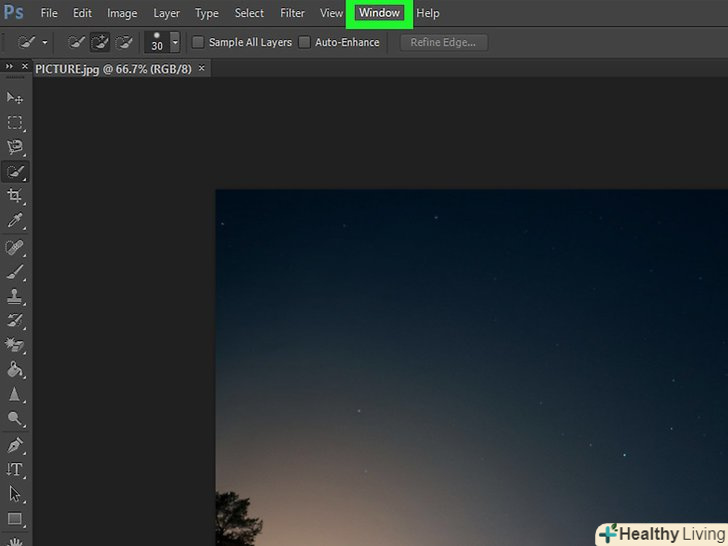
Task: Select the Paint Bucket tool
Action: point(14,370)
